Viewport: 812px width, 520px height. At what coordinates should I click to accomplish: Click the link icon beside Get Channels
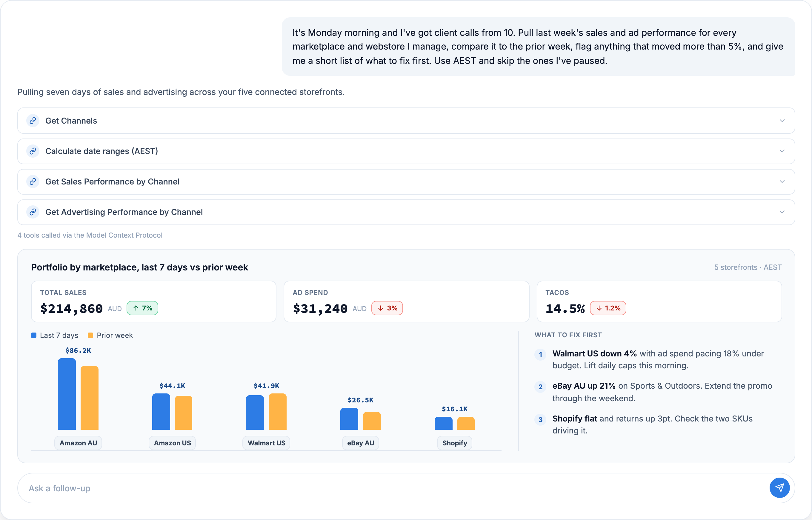point(33,121)
